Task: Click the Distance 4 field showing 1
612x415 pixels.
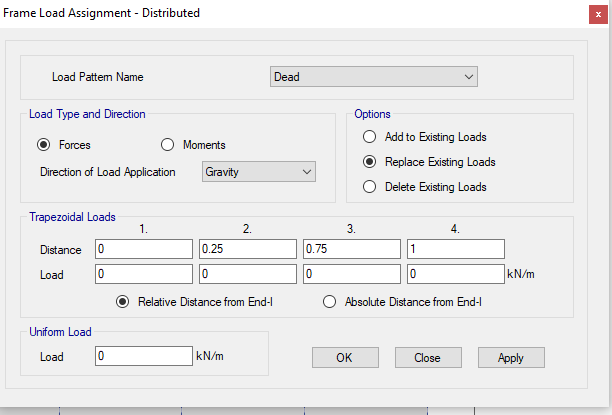Action: pyautogui.click(x=455, y=248)
